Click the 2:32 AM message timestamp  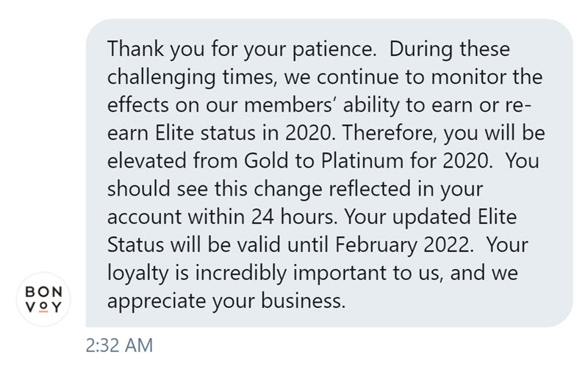click(119, 345)
